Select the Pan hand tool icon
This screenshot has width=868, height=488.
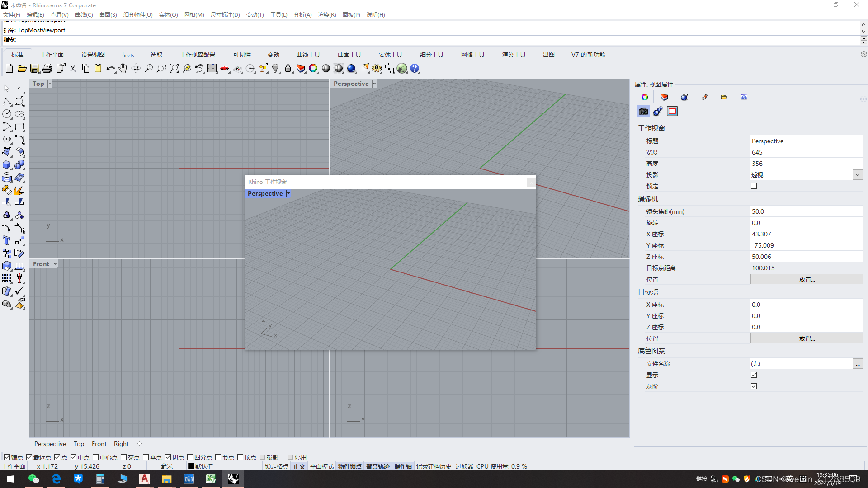pos(123,69)
